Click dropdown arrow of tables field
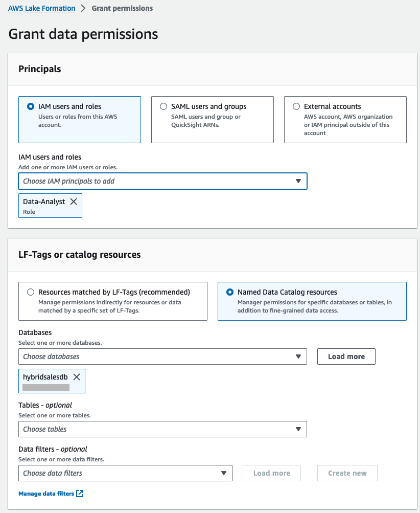The image size is (420, 513). click(298, 429)
